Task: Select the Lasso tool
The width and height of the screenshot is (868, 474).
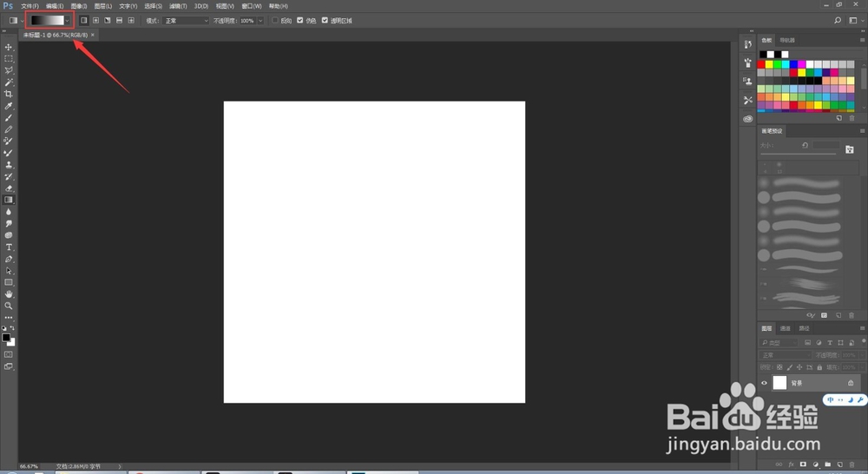Action: click(9, 70)
